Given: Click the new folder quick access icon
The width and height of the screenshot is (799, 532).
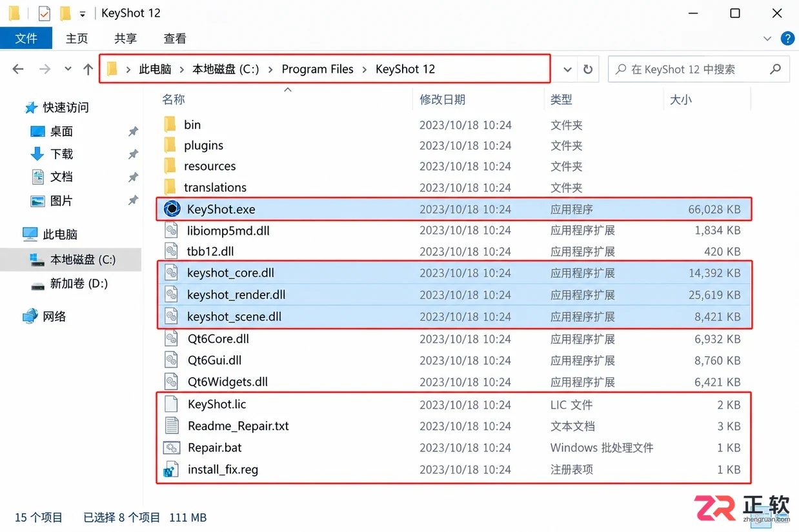Looking at the screenshot, I should [x=65, y=13].
